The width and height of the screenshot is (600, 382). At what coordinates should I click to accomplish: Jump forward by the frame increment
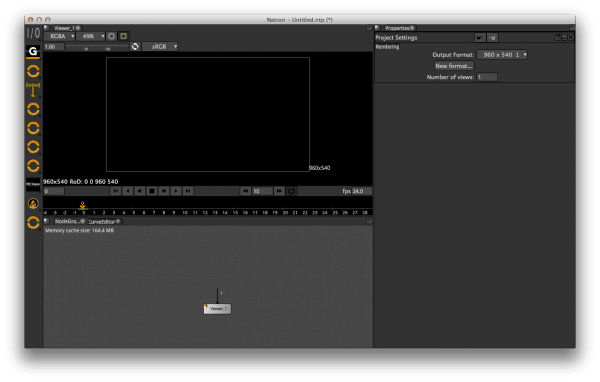[279, 191]
